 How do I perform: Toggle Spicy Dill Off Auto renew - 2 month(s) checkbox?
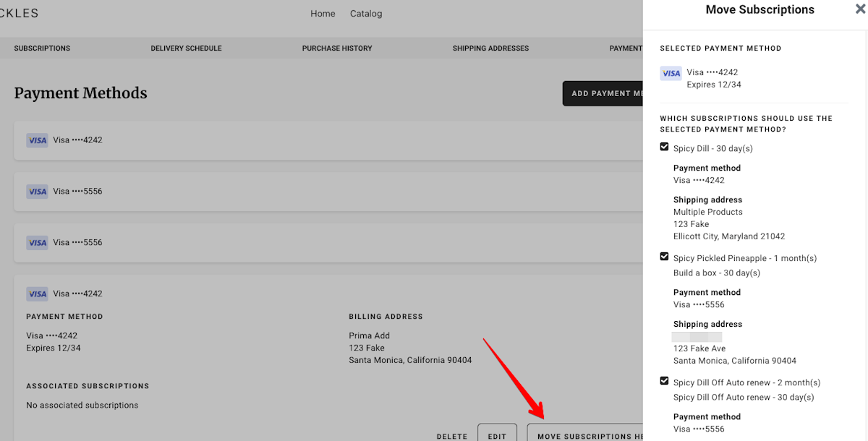664,381
